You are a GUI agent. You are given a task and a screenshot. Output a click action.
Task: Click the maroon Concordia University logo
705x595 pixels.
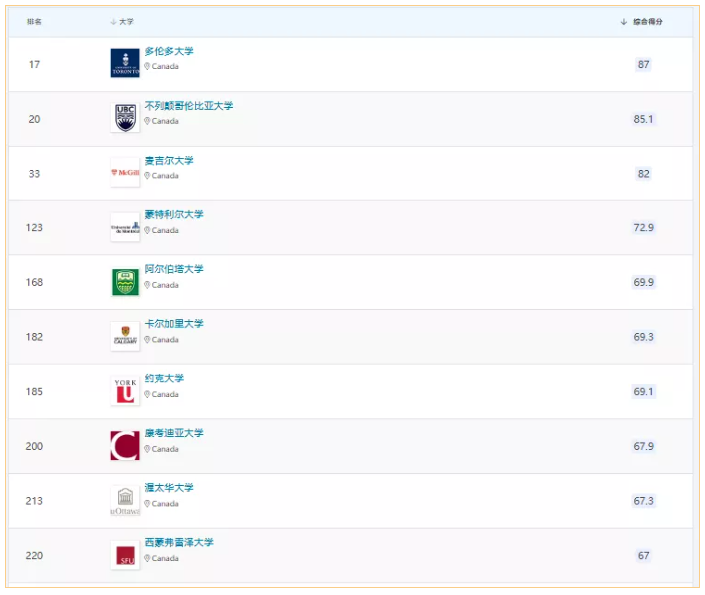[125, 446]
